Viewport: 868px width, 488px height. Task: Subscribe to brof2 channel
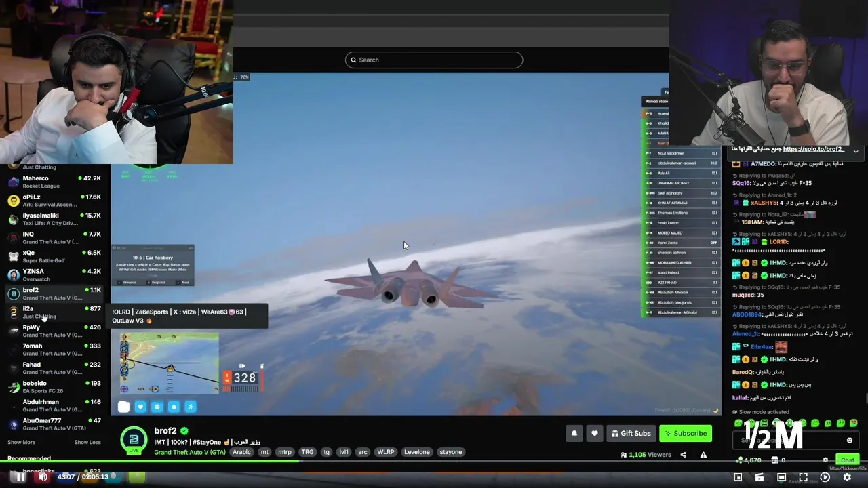(686, 434)
